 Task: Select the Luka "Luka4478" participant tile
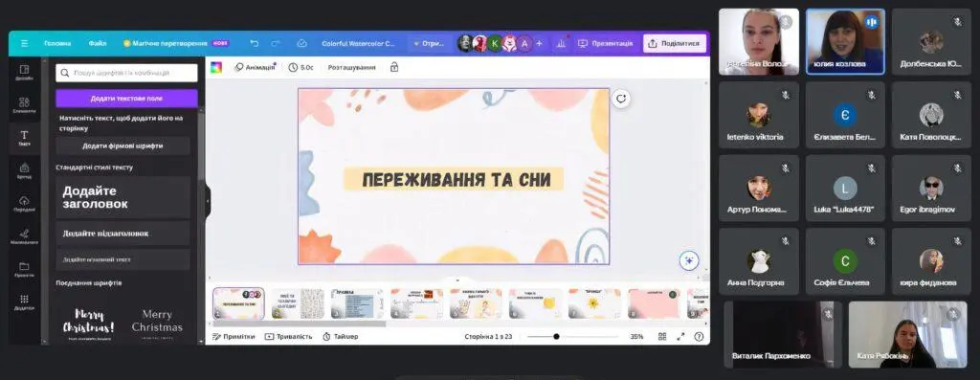coord(845,189)
